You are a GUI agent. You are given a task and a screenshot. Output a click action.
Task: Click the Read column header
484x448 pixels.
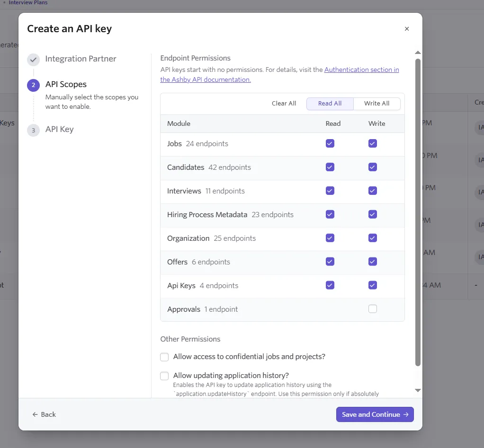click(333, 123)
